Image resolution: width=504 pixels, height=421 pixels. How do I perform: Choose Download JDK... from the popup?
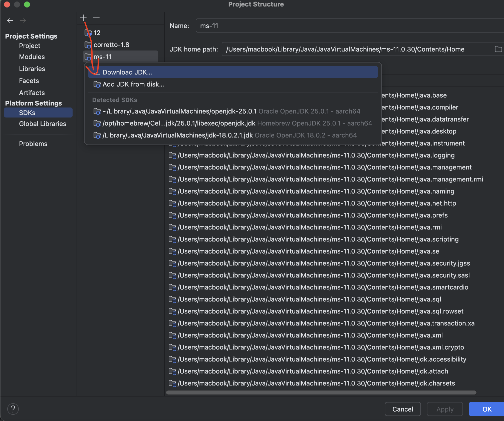(x=233, y=72)
